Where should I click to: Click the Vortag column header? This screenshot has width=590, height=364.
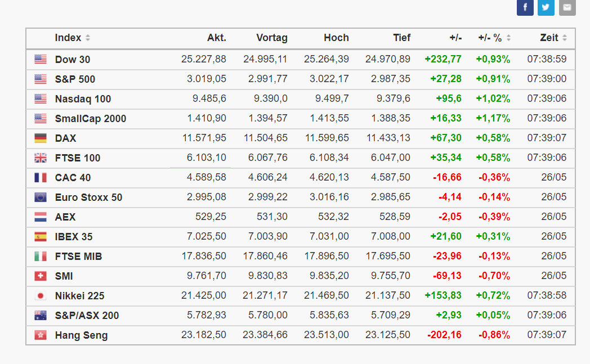pos(272,38)
